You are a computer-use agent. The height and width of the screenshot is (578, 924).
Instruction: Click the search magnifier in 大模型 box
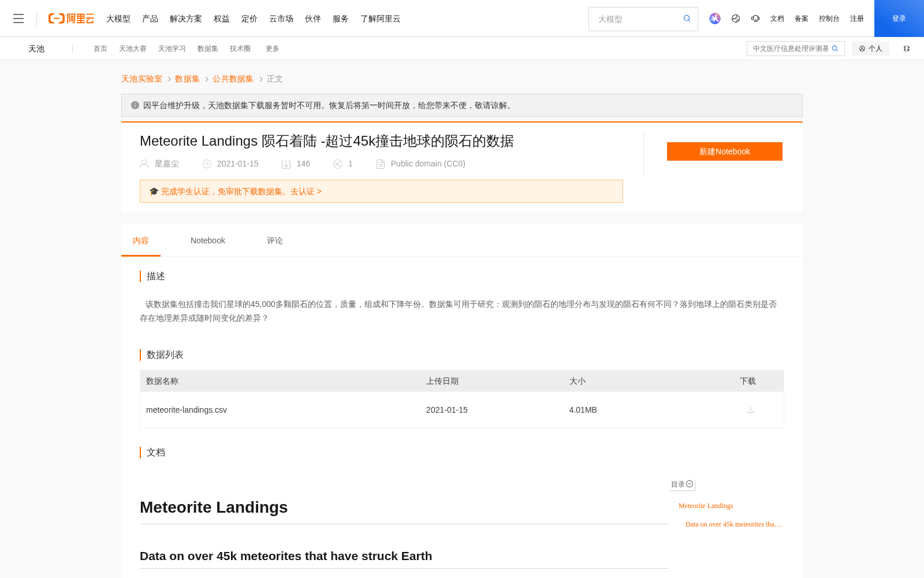(x=687, y=18)
